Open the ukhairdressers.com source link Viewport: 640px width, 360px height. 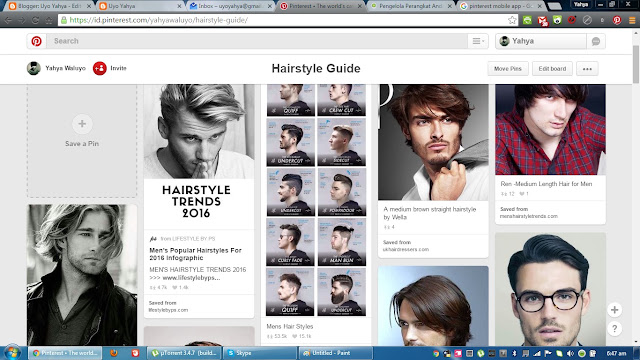tap(406, 249)
